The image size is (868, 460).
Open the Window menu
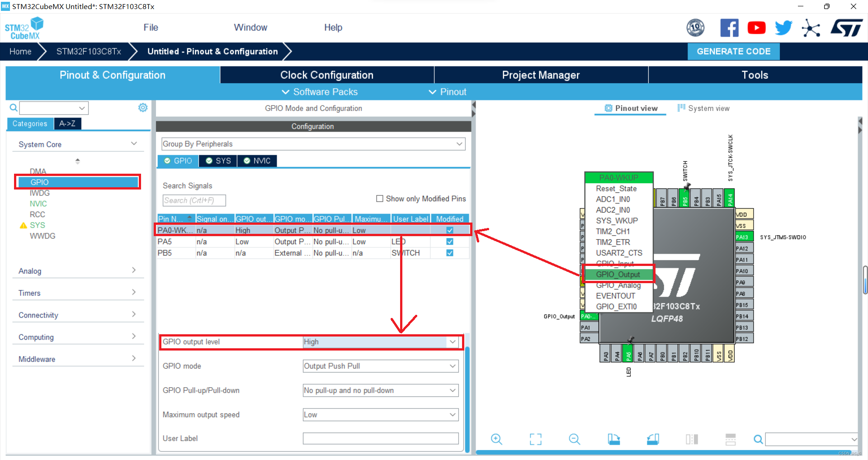click(250, 28)
